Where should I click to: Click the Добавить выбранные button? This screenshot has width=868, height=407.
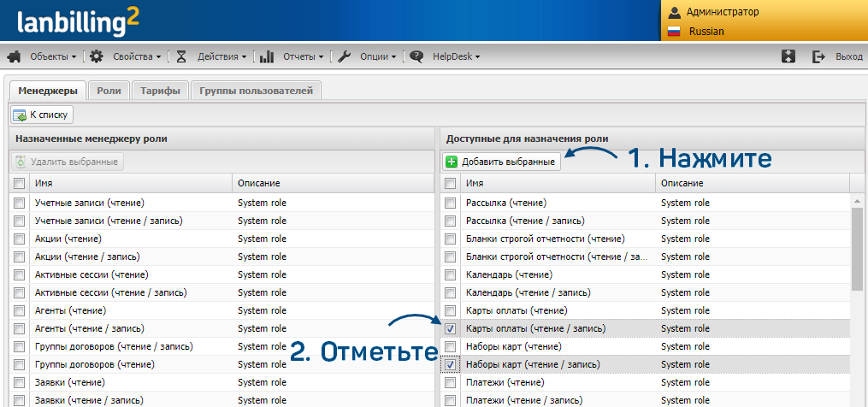501,162
